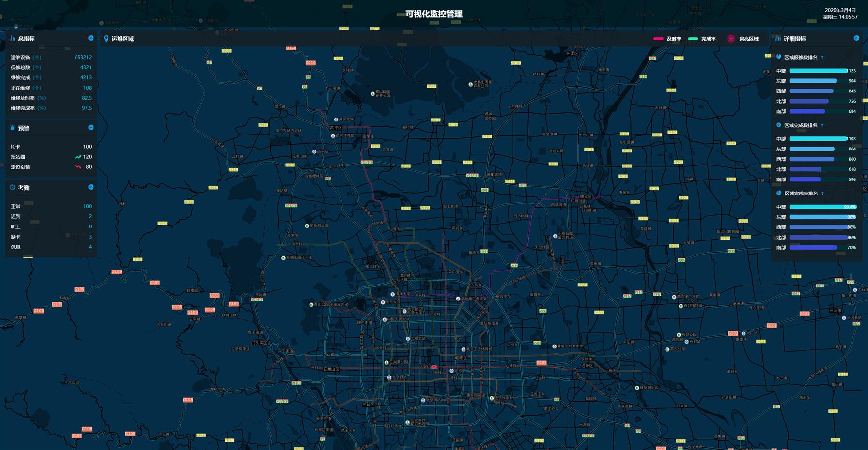The height and width of the screenshot is (450, 868).
Task: Click the sort arrow next to 区域完成率排名
Action: point(822,193)
